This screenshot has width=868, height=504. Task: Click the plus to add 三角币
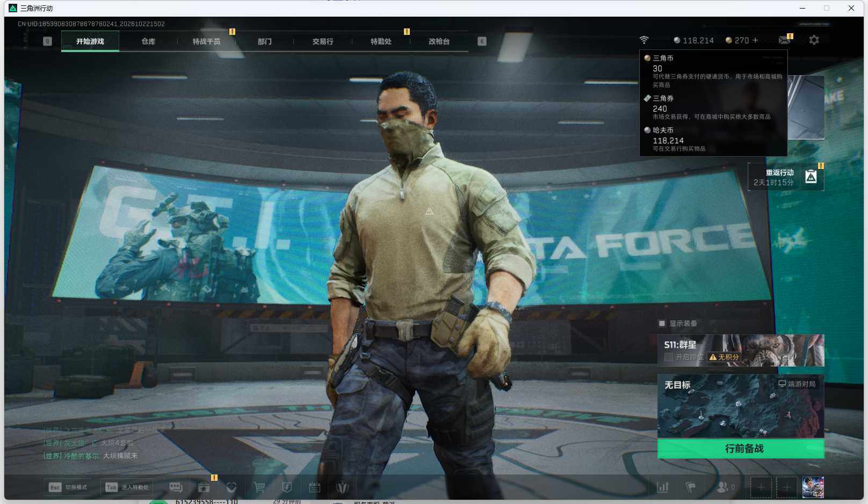click(x=755, y=40)
